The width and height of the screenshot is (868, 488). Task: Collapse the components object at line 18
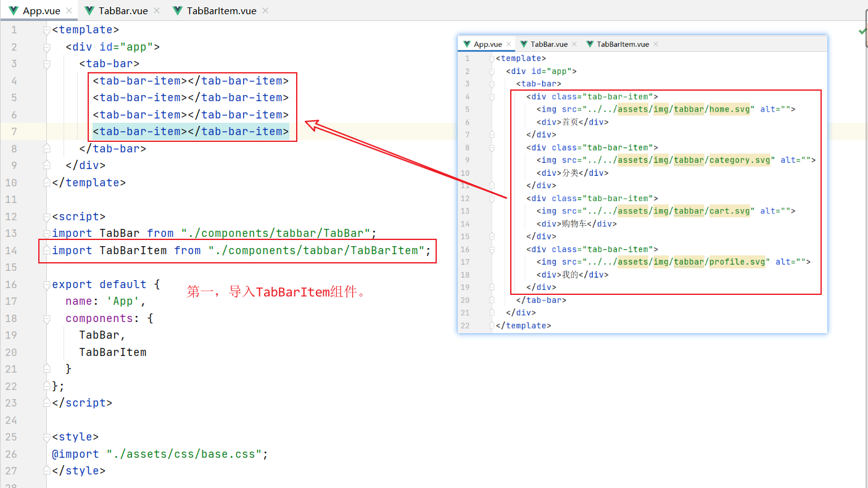[x=47, y=318]
